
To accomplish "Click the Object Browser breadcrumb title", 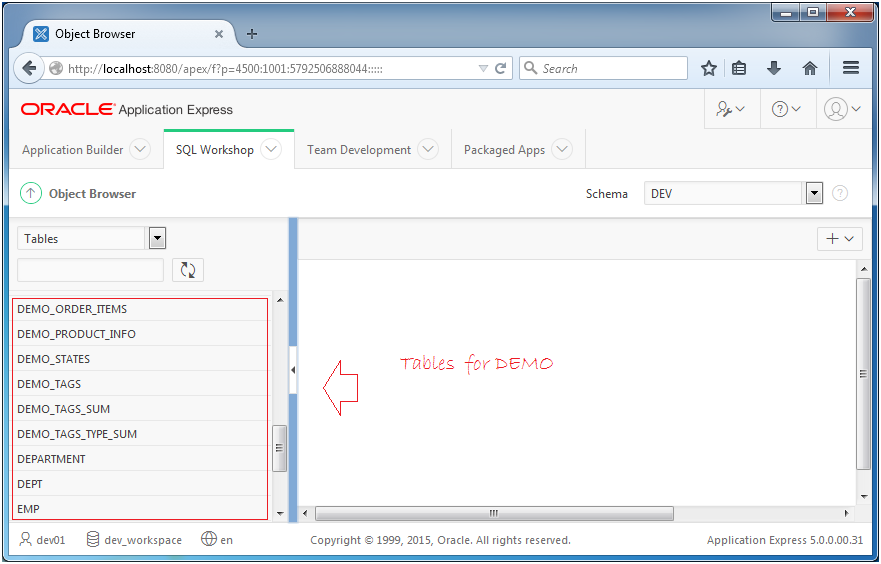I will (92, 194).
